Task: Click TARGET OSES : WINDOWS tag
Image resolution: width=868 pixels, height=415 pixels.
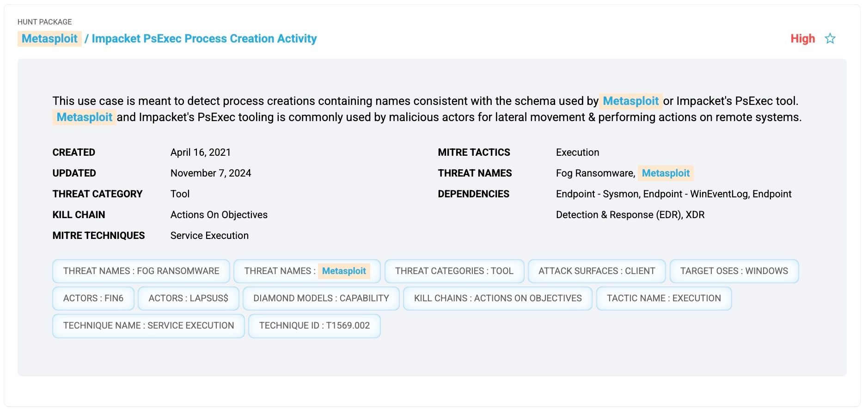Action: [734, 271]
